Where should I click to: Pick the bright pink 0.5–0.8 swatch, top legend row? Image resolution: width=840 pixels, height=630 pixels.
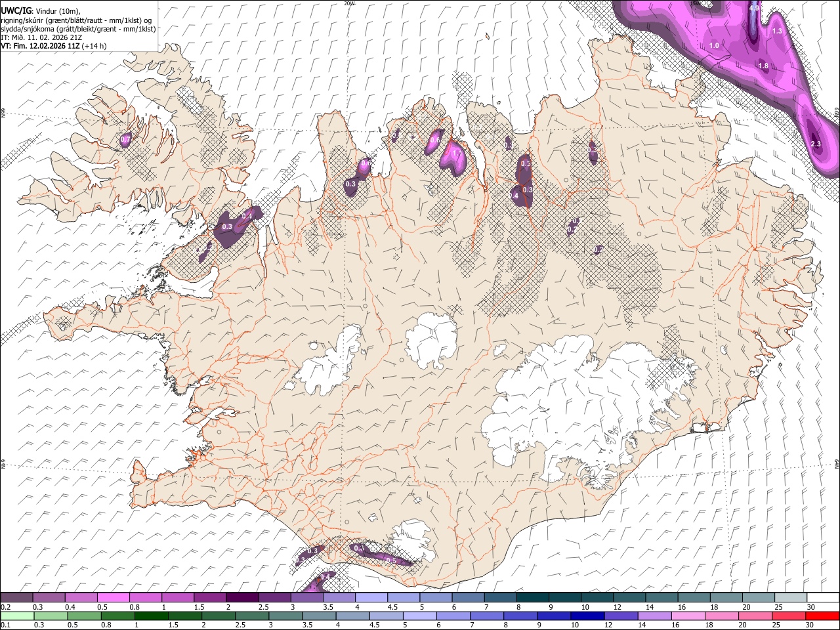pyautogui.click(x=114, y=597)
